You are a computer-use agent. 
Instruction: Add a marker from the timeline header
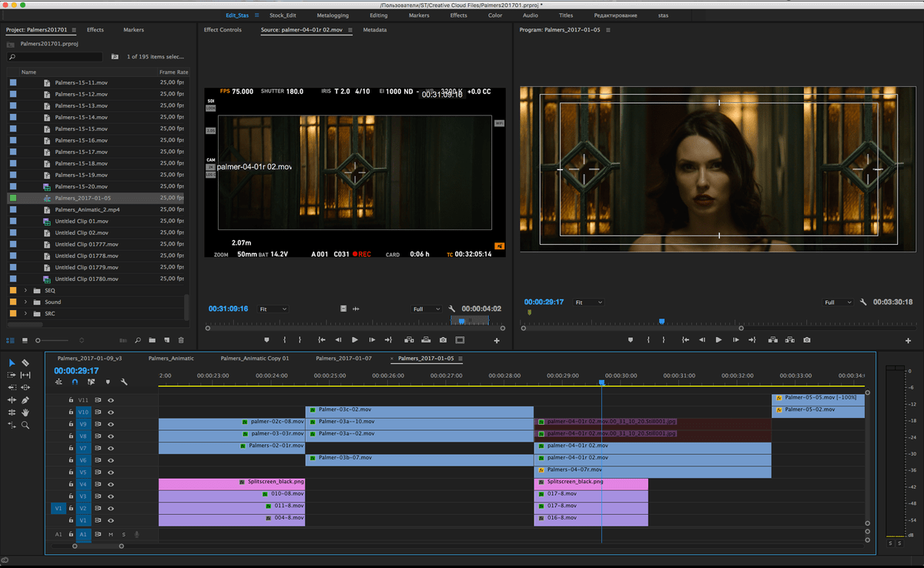(108, 382)
